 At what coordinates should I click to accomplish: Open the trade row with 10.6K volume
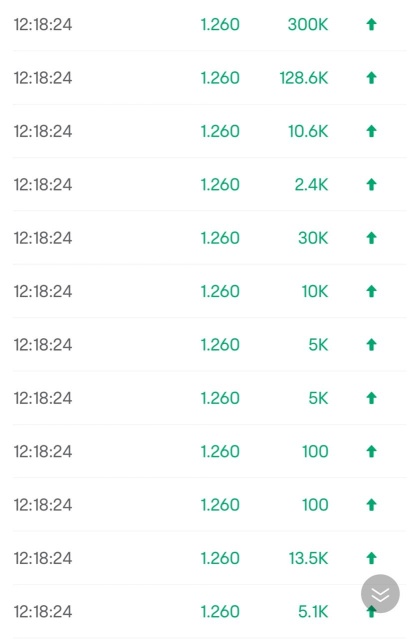(209, 131)
